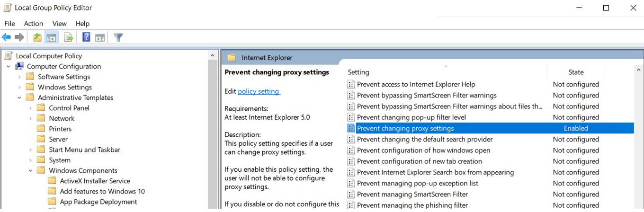Click the Filter funnel icon
The height and width of the screenshot is (212, 644).
click(118, 37)
